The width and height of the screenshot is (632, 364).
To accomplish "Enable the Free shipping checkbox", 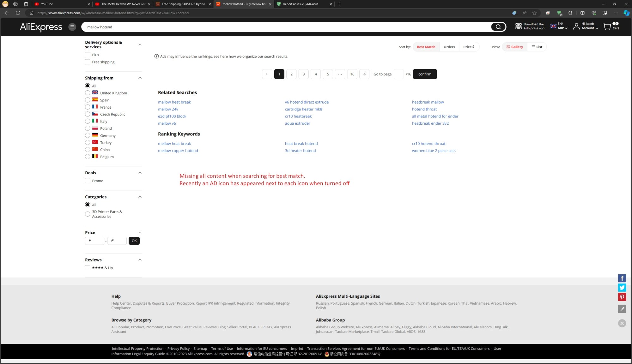I will 88,62.
